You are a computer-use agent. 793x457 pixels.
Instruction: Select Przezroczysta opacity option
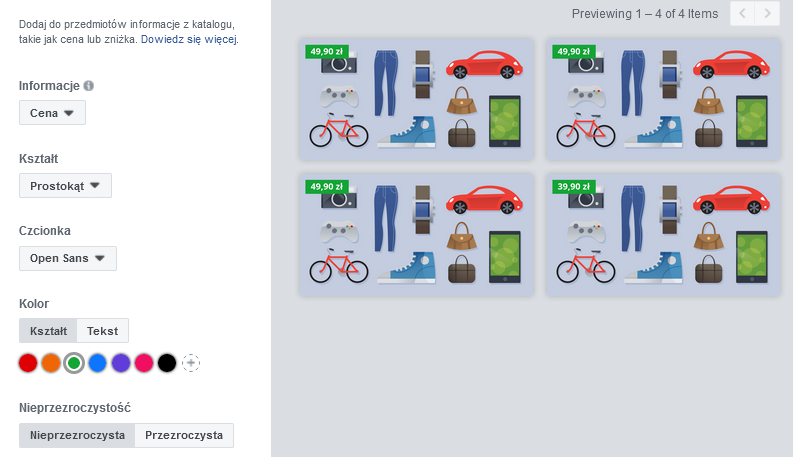pos(184,435)
